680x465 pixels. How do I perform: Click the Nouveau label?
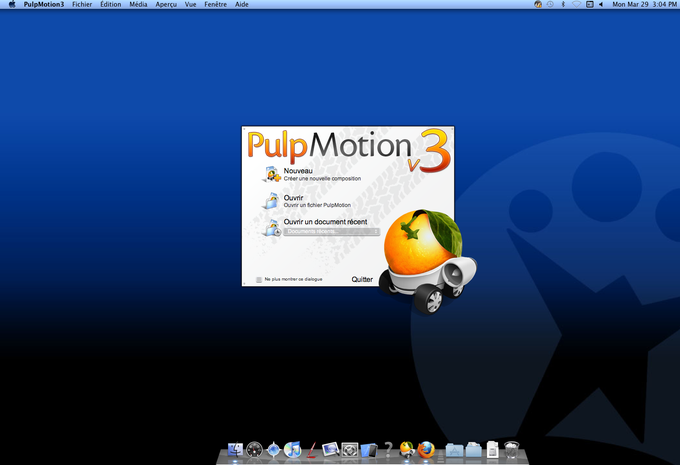click(x=298, y=171)
